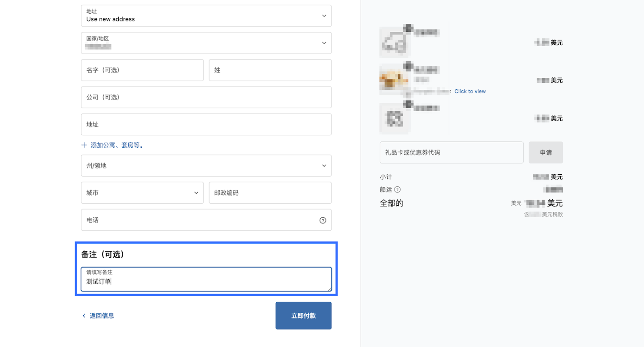Click the 邮政编码 postal code field

pyautogui.click(x=270, y=193)
